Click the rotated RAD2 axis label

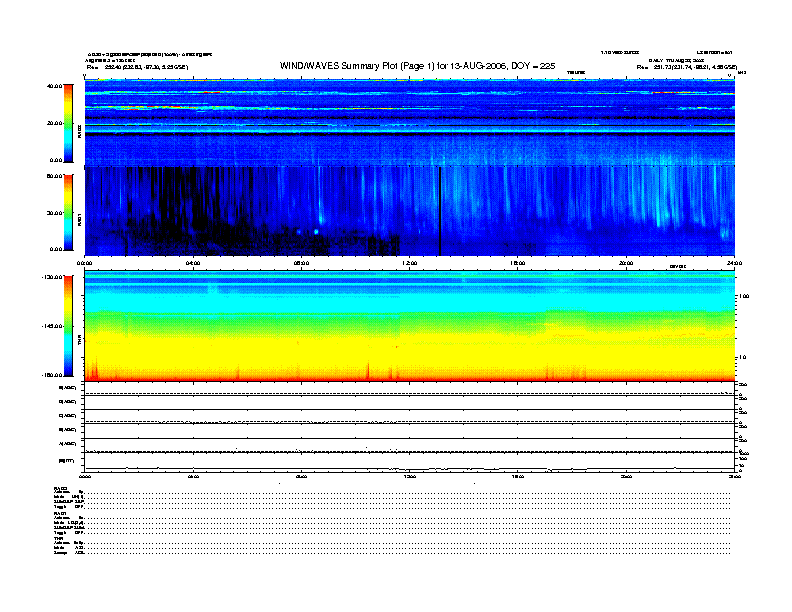(79, 131)
